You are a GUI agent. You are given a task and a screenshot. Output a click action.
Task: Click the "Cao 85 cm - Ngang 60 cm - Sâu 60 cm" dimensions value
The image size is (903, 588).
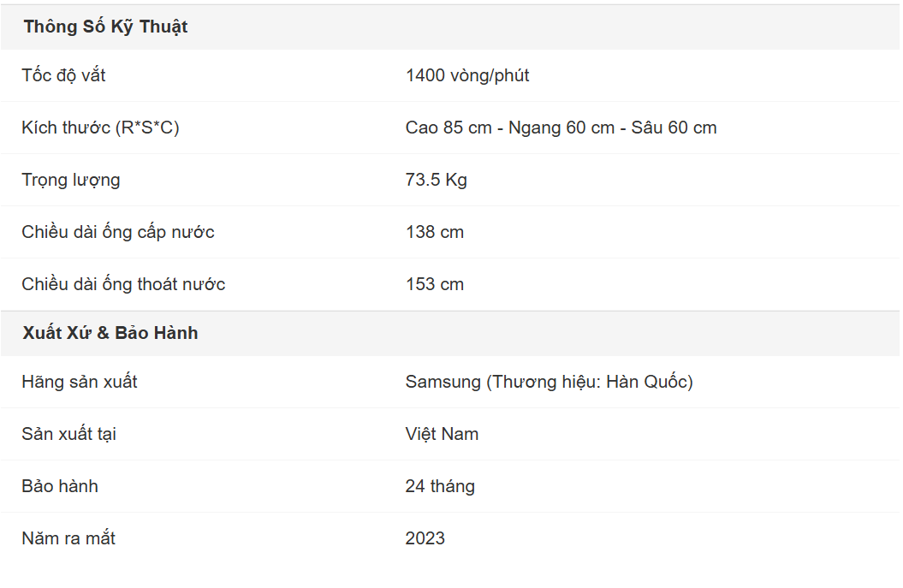pos(561,128)
